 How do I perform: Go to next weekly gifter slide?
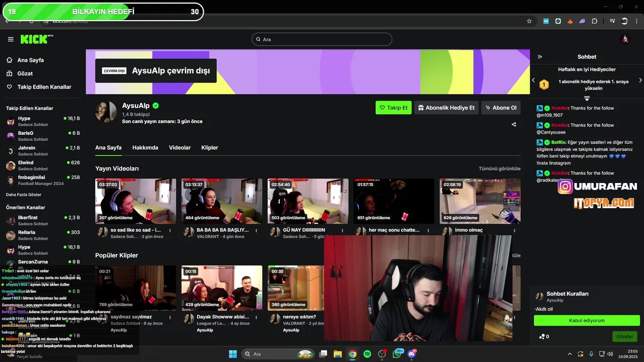[640, 80]
